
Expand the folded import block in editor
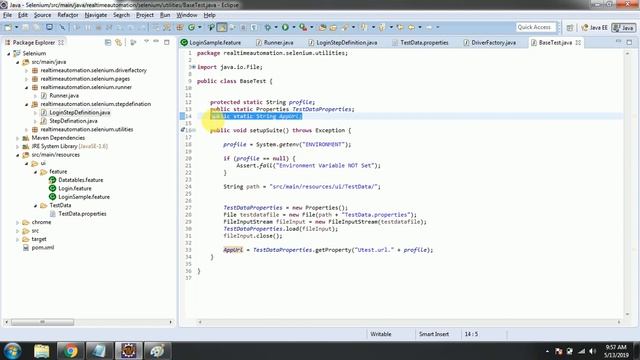193,67
